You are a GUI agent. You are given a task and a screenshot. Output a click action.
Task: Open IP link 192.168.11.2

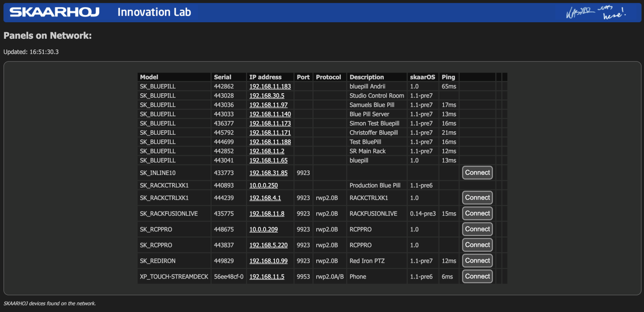coord(267,151)
